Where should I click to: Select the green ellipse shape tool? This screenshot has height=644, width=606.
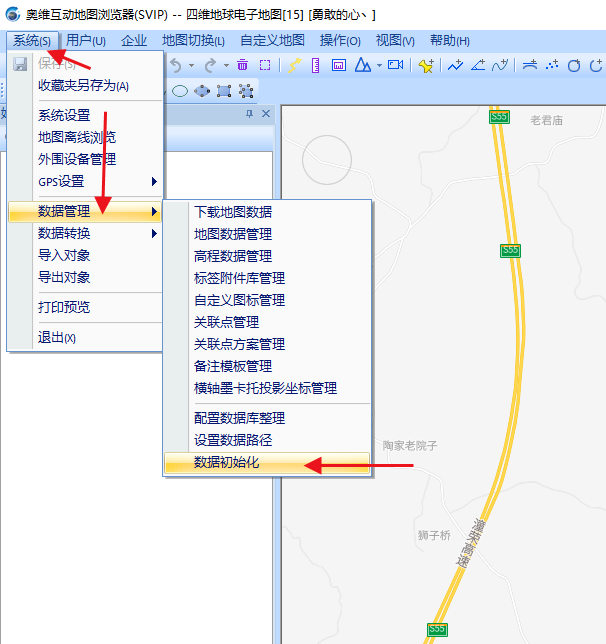click(180, 91)
